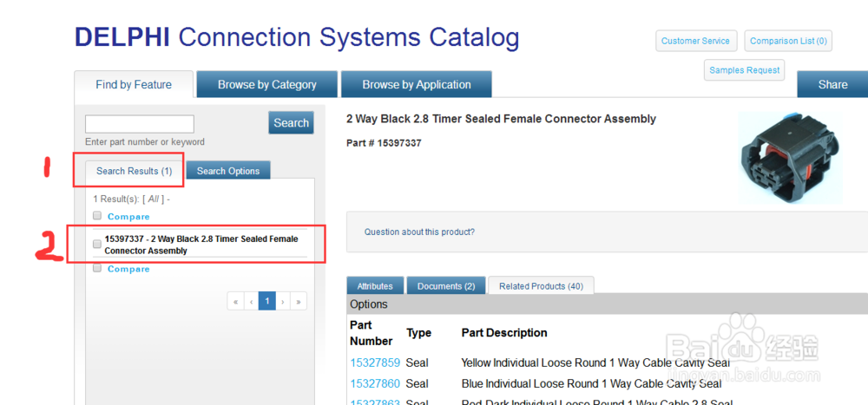The image size is (868, 405).
Task: Open part number 15327860 link
Action: (375, 383)
